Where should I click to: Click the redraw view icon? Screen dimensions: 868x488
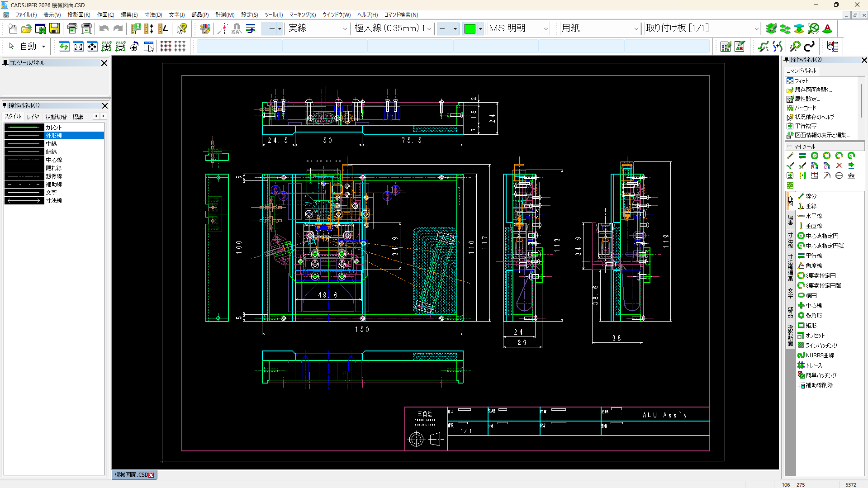64,46
